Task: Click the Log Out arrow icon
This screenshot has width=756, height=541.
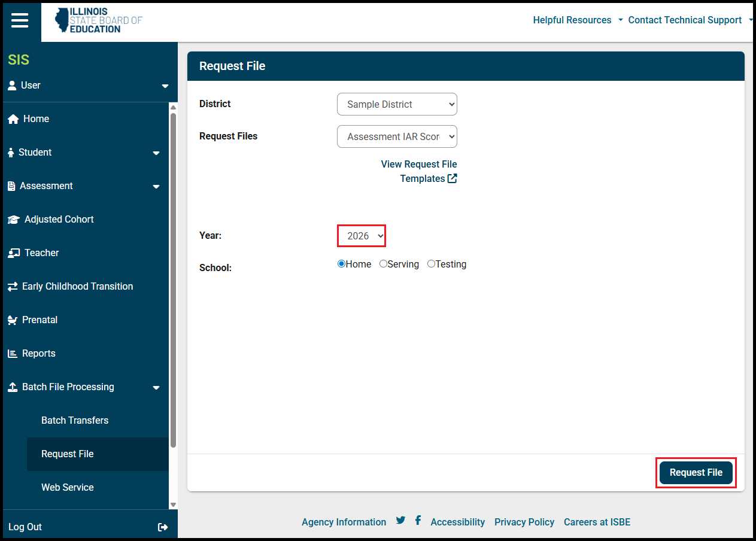Action: coord(162,527)
